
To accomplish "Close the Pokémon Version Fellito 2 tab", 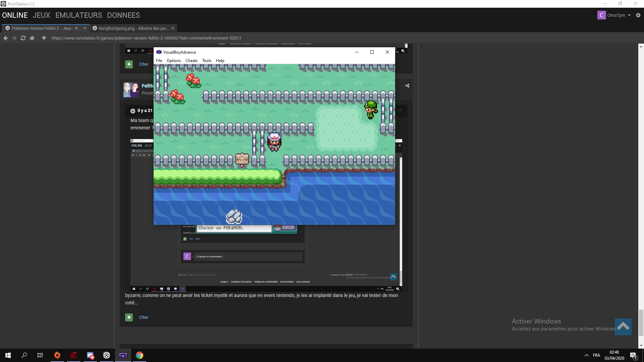I will 85,28.
